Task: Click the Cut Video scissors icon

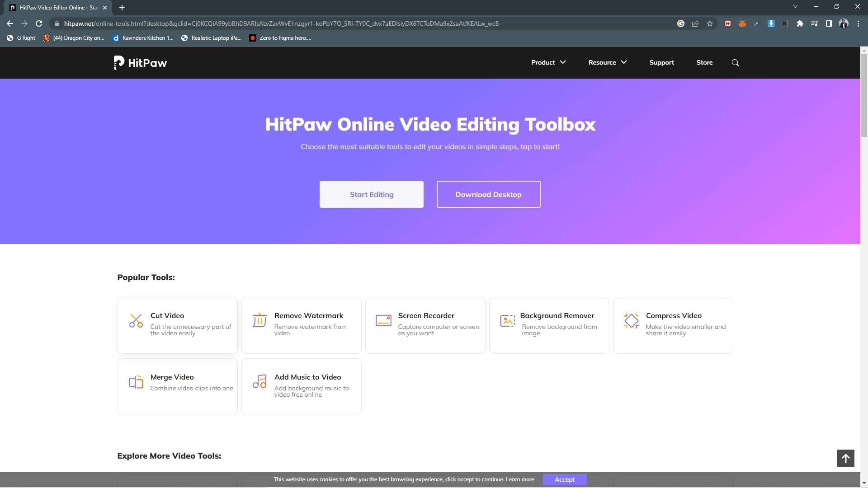Action: click(x=136, y=321)
